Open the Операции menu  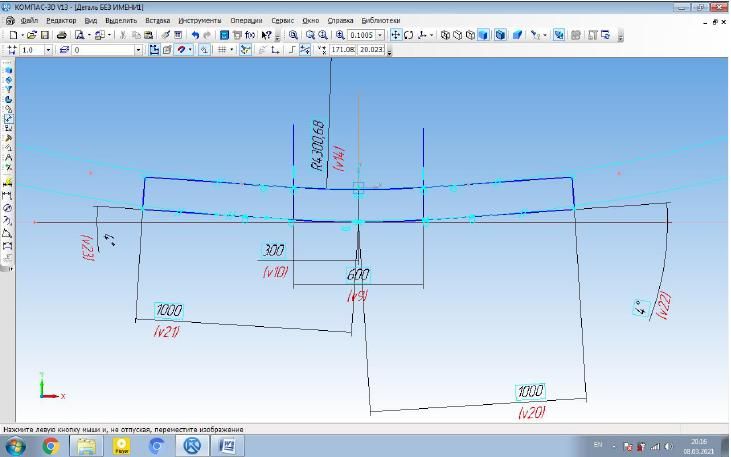(245, 20)
